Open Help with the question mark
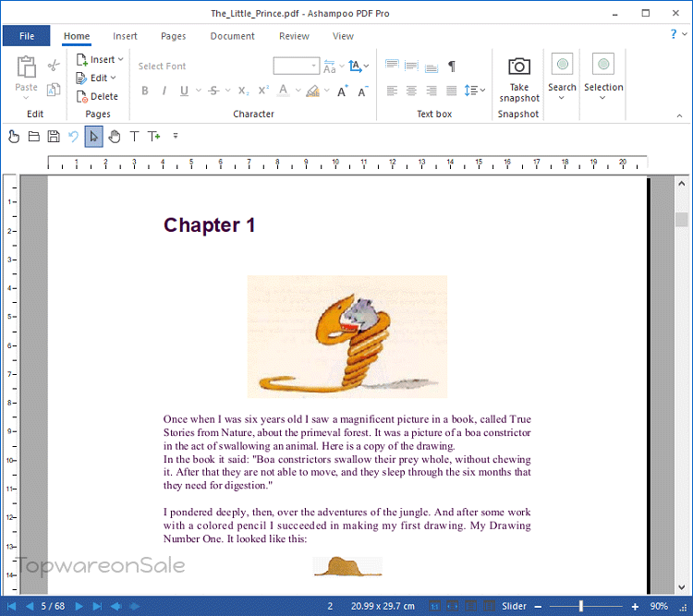 673,34
